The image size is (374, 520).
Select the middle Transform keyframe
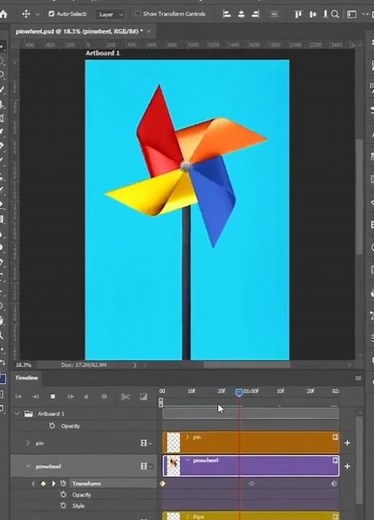[x=251, y=483]
